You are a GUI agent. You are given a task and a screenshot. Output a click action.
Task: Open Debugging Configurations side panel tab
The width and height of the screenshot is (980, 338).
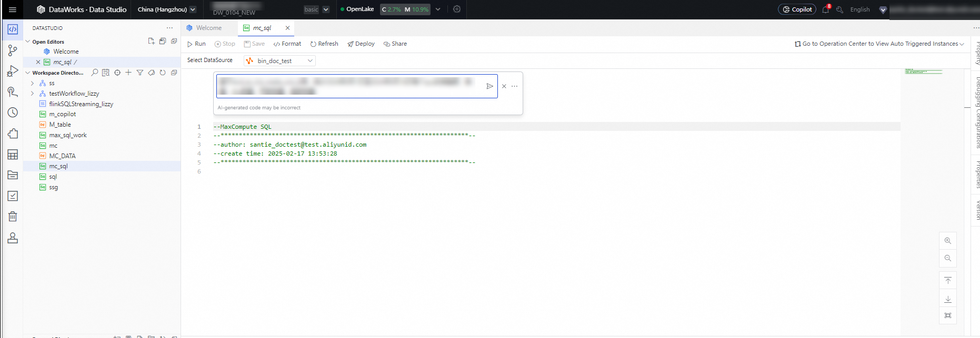977,112
